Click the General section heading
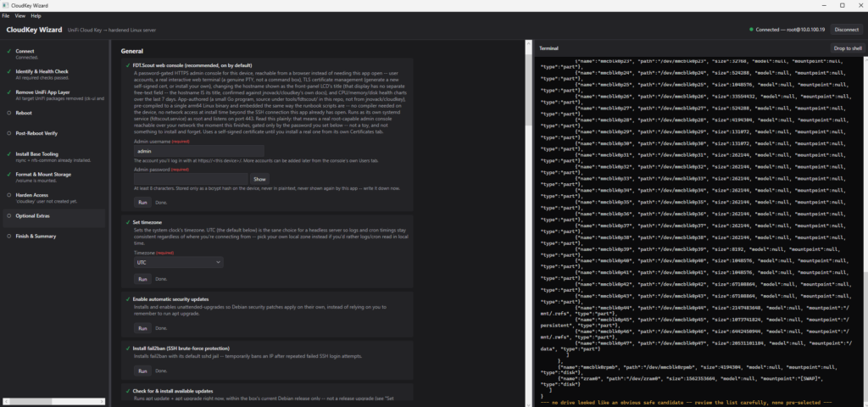The image size is (868, 407). pos(131,51)
